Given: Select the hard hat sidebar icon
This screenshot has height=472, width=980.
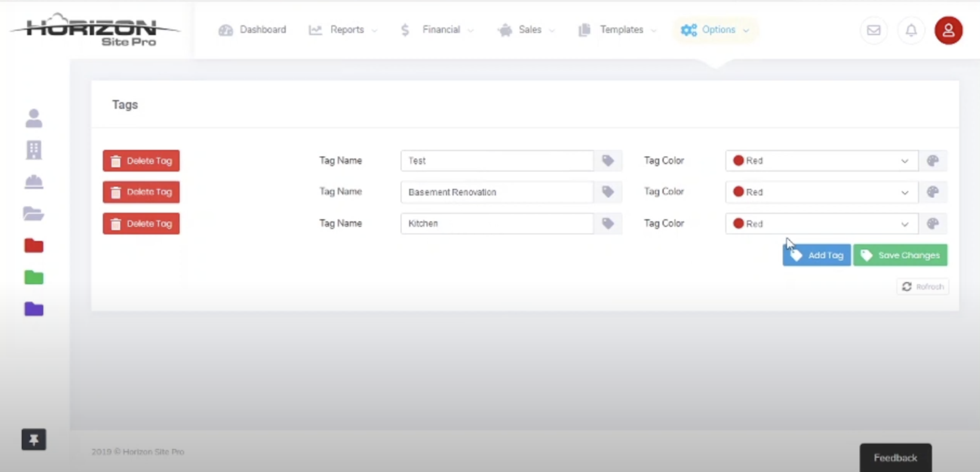Looking at the screenshot, I should click(34, 182).
